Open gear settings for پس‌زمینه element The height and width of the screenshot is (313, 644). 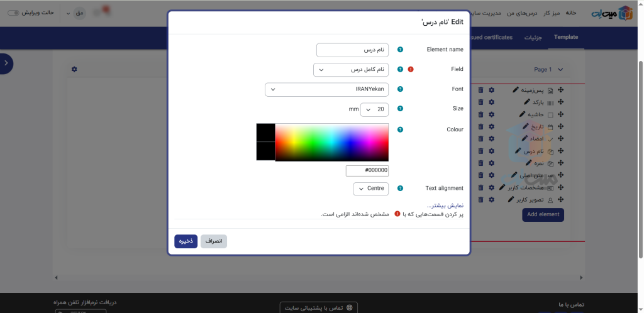pos(491,91)
